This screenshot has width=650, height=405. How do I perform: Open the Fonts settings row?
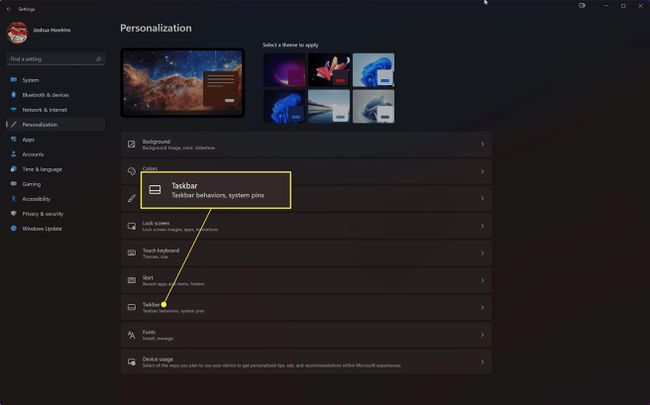[x=306, y=335]
